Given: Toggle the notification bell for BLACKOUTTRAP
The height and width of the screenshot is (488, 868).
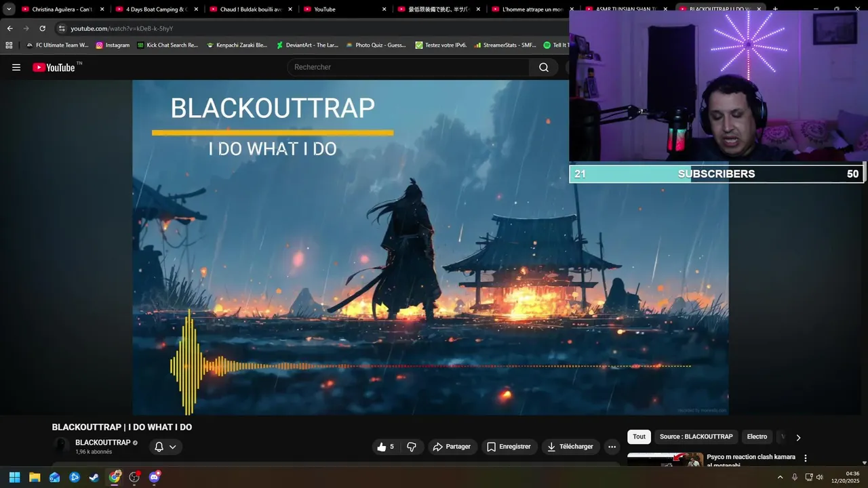Looking at the screenshot, I should 159,447.
